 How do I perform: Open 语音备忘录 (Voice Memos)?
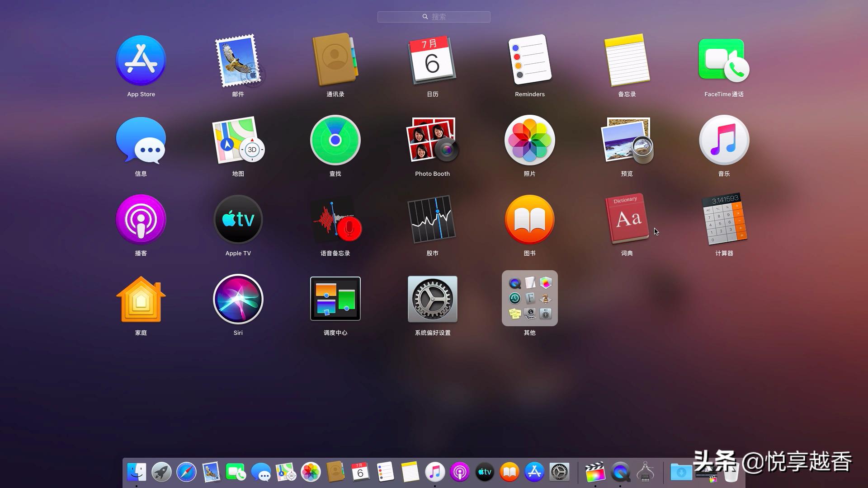[335, 219]
